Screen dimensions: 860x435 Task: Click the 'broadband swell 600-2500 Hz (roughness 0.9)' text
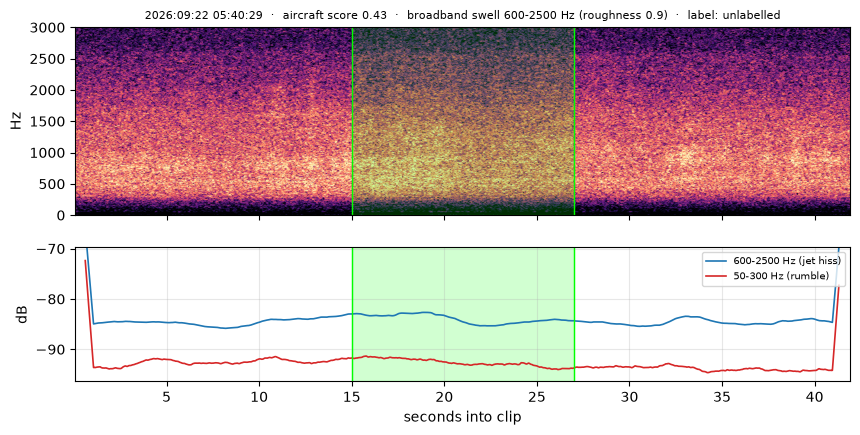[x=537, y=15]
